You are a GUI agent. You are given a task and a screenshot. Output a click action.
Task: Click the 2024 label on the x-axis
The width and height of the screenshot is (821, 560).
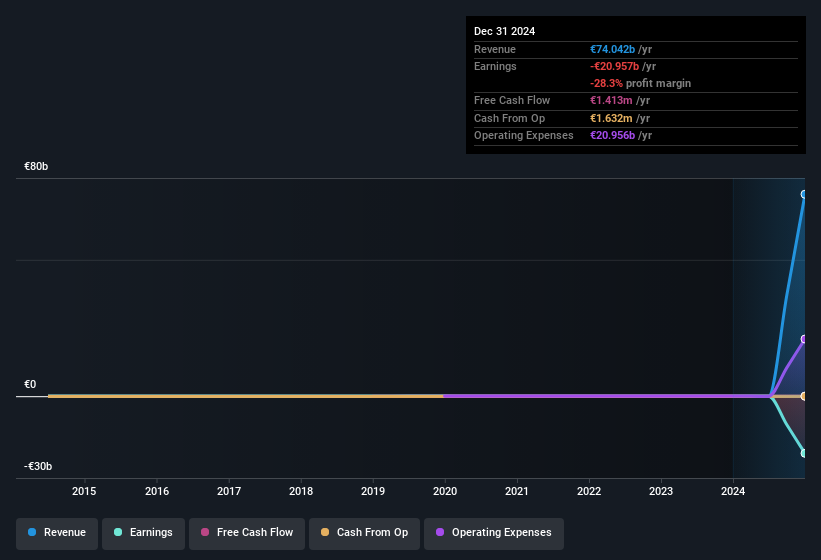[733, 491]
